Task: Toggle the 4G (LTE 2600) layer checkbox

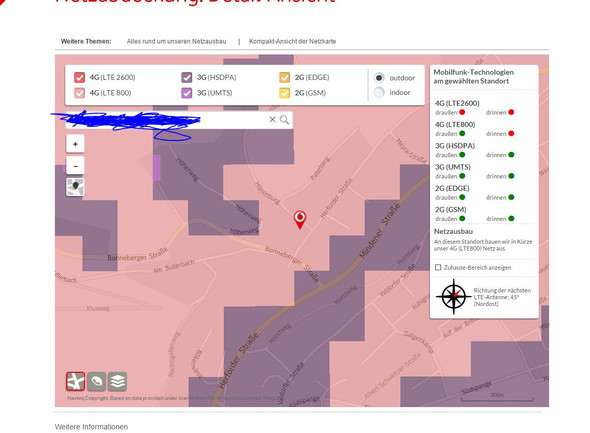Action: (79, 77)
